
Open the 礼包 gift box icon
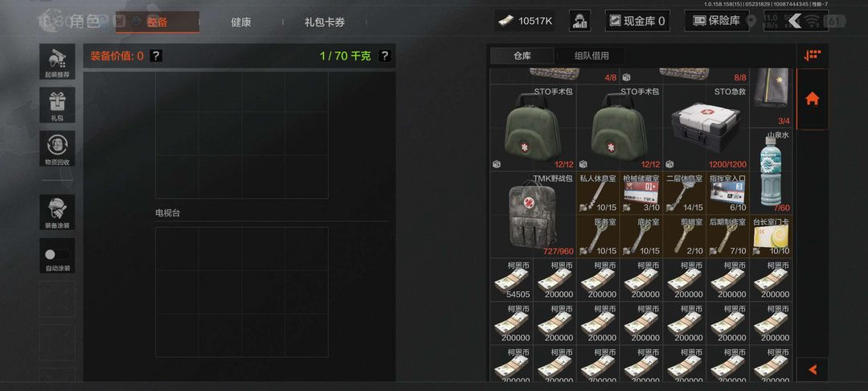(57, 105)
